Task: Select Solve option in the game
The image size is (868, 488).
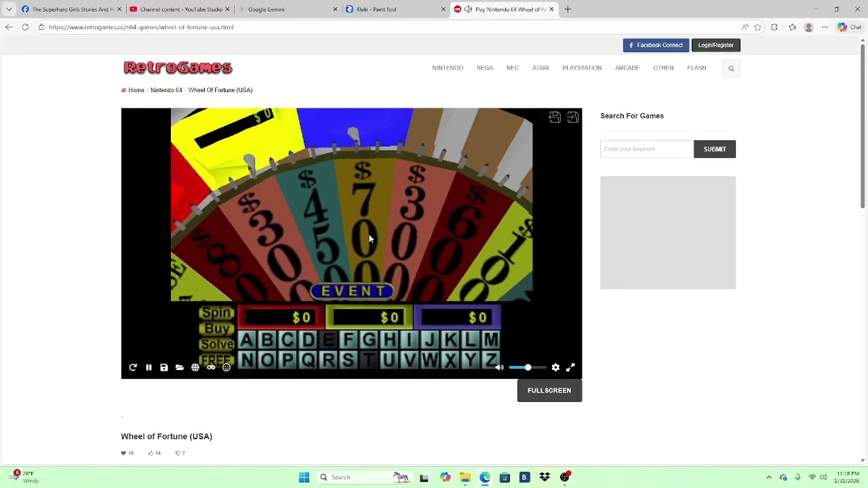Action: coord(217,344)
